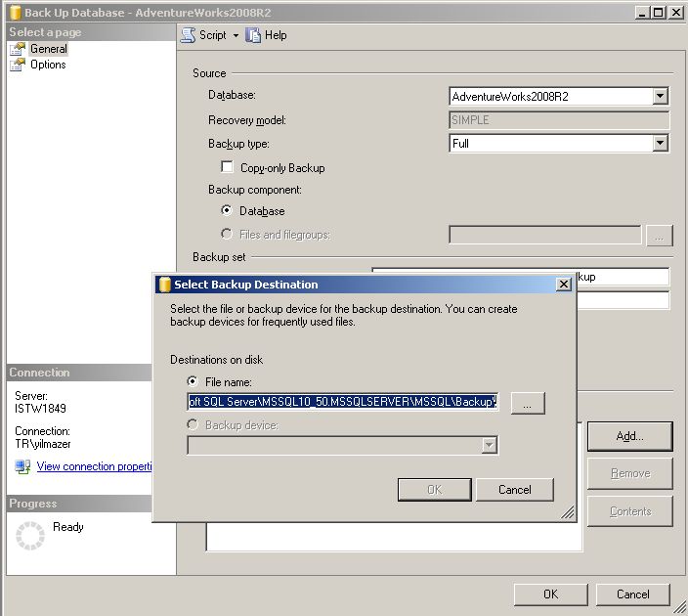The image size is (688, 616).
Task: Open the Database dropdown
Action: pos(660,96)
